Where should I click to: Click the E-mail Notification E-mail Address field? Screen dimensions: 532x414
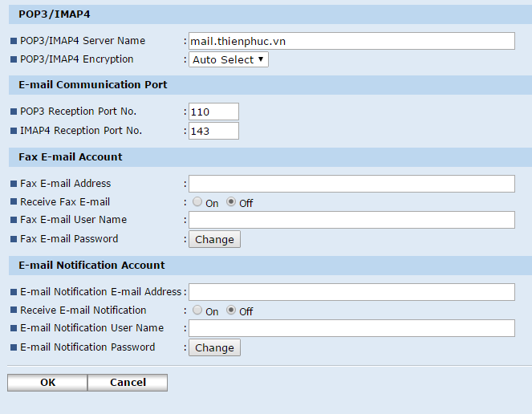tap(351, 292)
